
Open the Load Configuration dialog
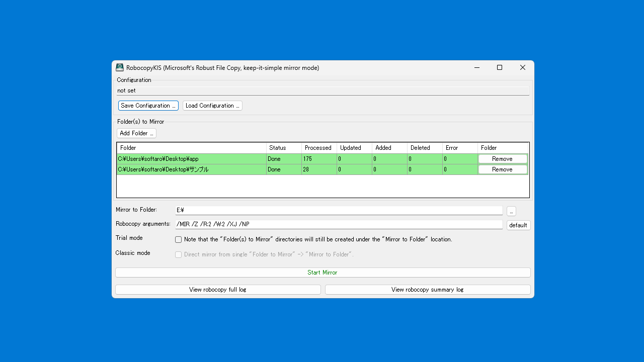click(212, 106)
